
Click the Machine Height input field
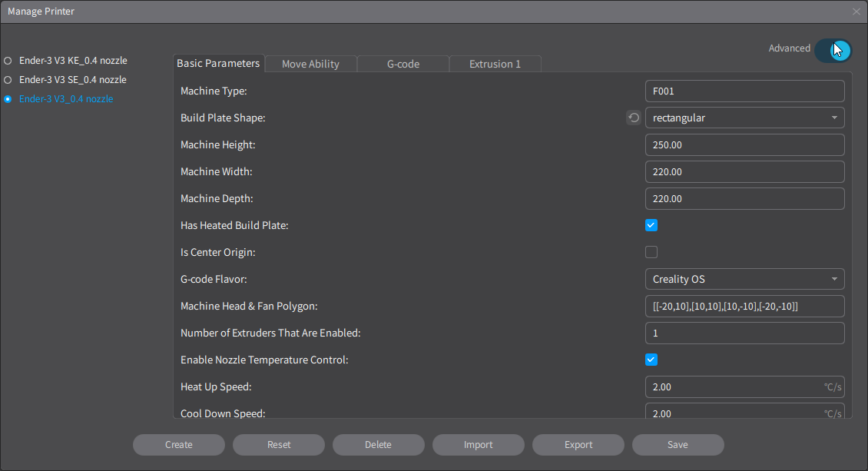(744, 144)
